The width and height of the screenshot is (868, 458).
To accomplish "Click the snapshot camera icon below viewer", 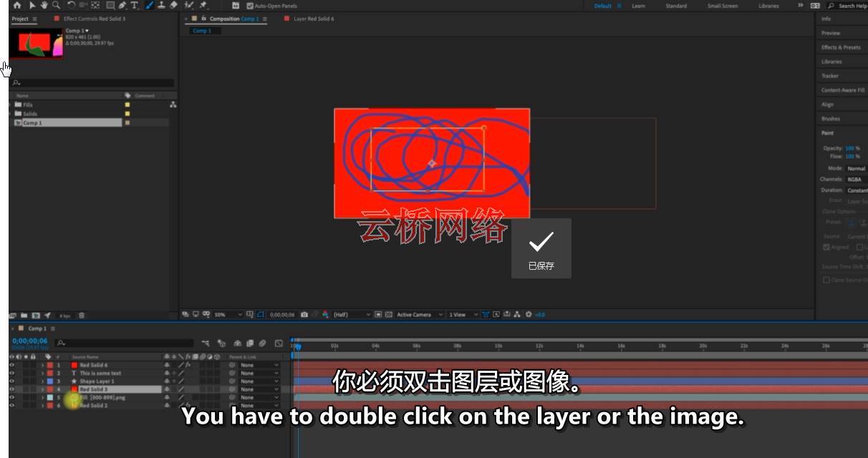I will (x=304, y=314).
